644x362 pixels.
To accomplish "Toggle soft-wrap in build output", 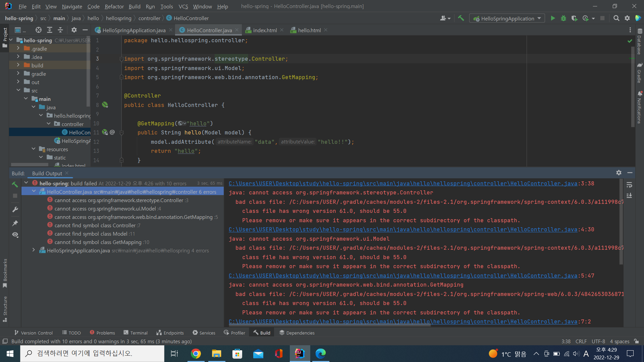I will (x=629, y=185).
